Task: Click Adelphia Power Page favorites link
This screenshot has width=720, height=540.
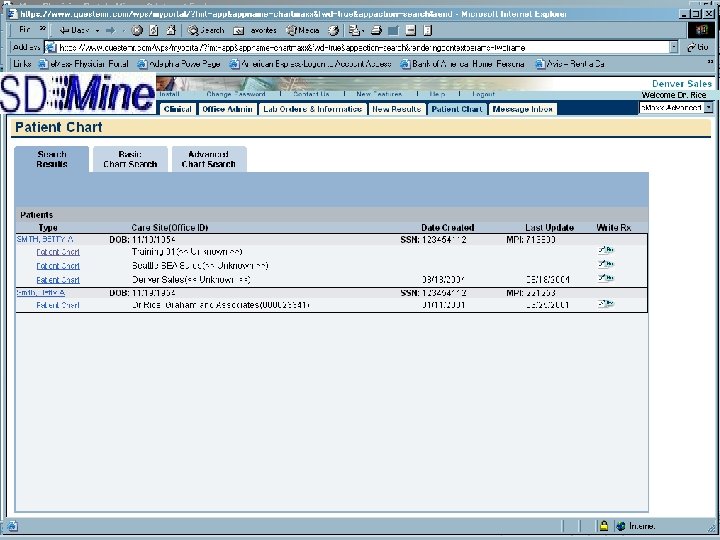Action: tap(180, 64)
